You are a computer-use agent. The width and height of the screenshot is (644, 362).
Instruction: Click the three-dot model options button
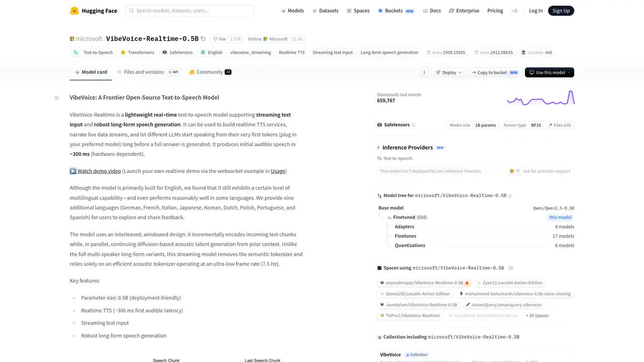click(424, 72)
